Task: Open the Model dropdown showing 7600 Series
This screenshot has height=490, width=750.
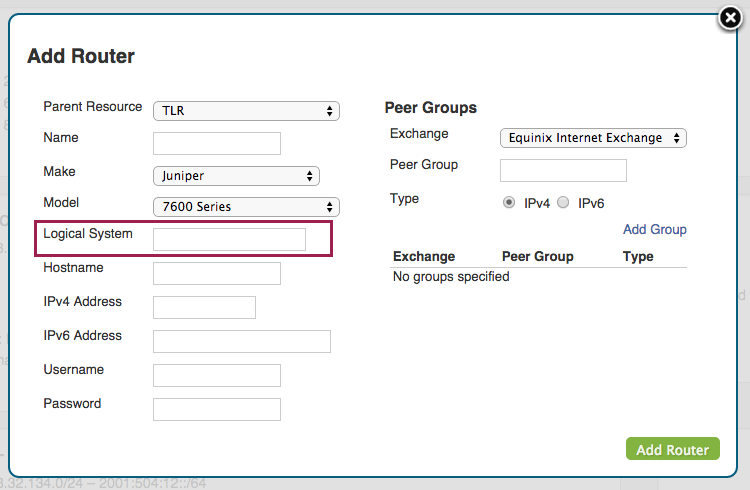Action: (246, 207)
